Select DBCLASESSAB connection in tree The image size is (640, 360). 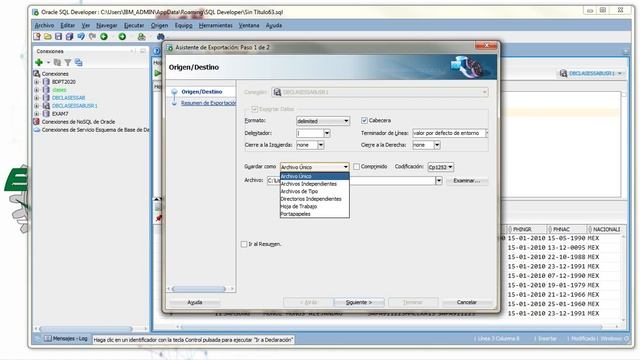click(69, 98)
